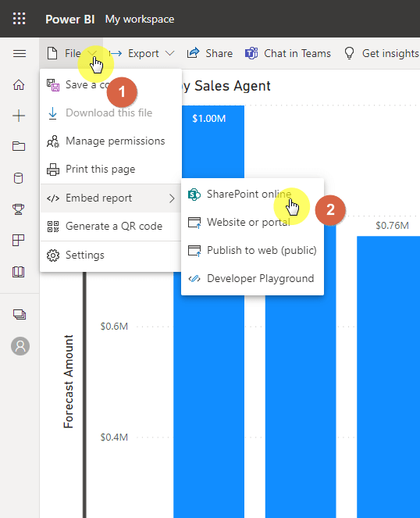Viewport: 420px width, 518px height.
Task: Open Workspaces icon in sidebar
Action: pos(20,314)
